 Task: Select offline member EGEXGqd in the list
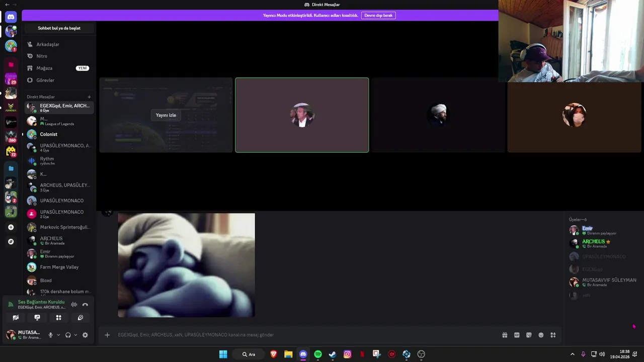click(604, 269)
